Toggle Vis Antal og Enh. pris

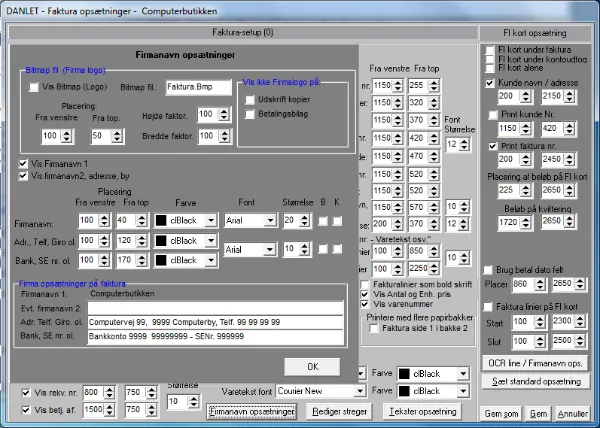(365, 295)
